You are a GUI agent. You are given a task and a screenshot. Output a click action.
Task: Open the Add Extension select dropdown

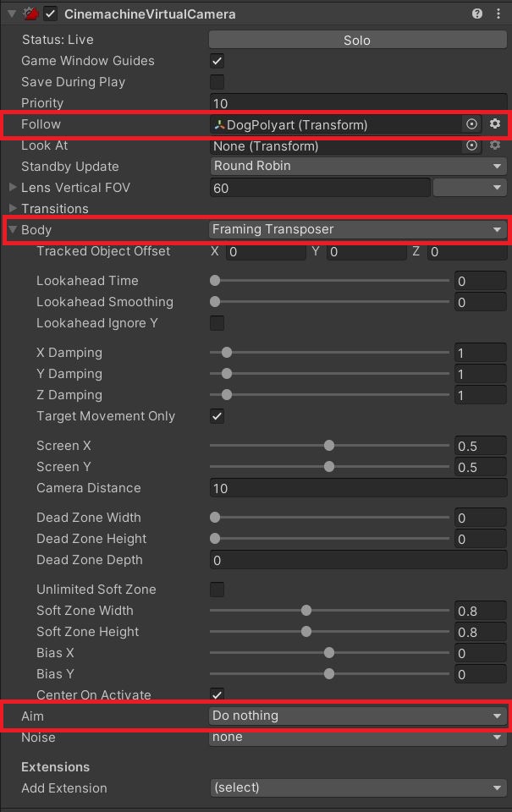point(358,787)
